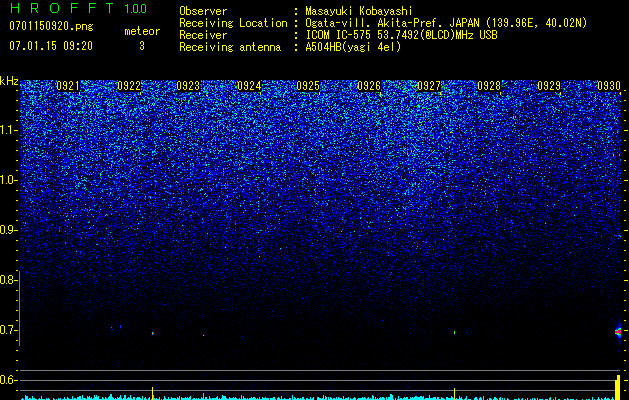Click the 0.8 kHz axis label
This screenshot has height=400, width=629.
pos(8,280)
